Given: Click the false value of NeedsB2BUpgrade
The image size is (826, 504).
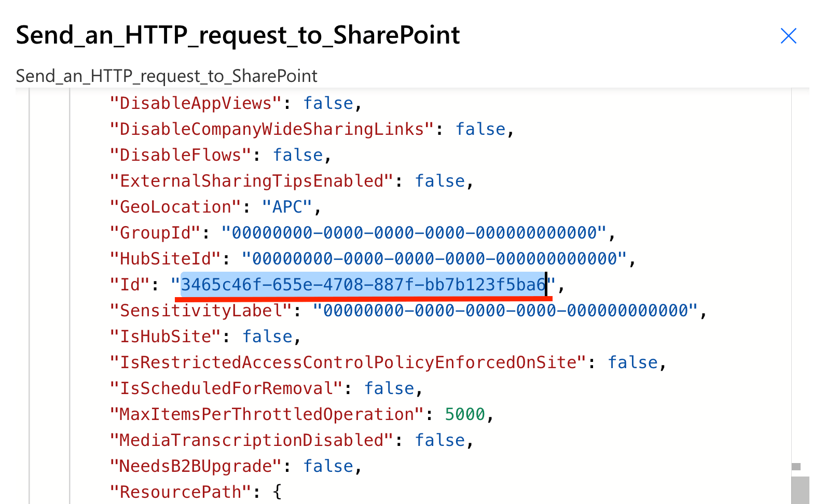Looking at the screenshot, I should point(328,466).
